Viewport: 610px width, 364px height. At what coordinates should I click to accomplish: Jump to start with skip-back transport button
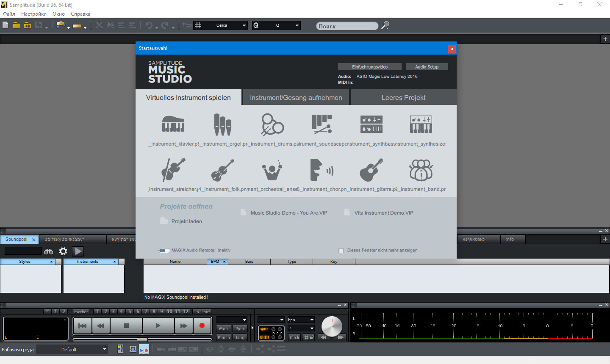[x=83, y=325]
